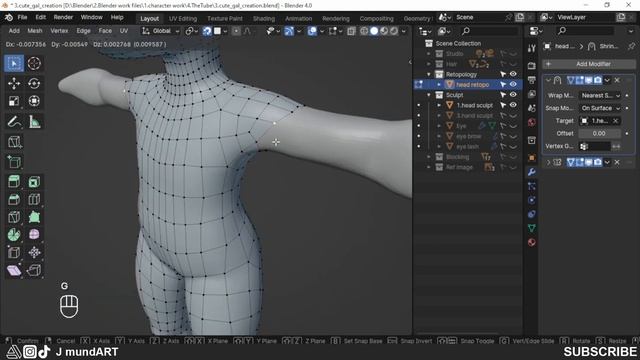This screenshot has width=640, height=360.
Task: Open Global transform orientation dropdown
Action: click(x=161, y=31)
